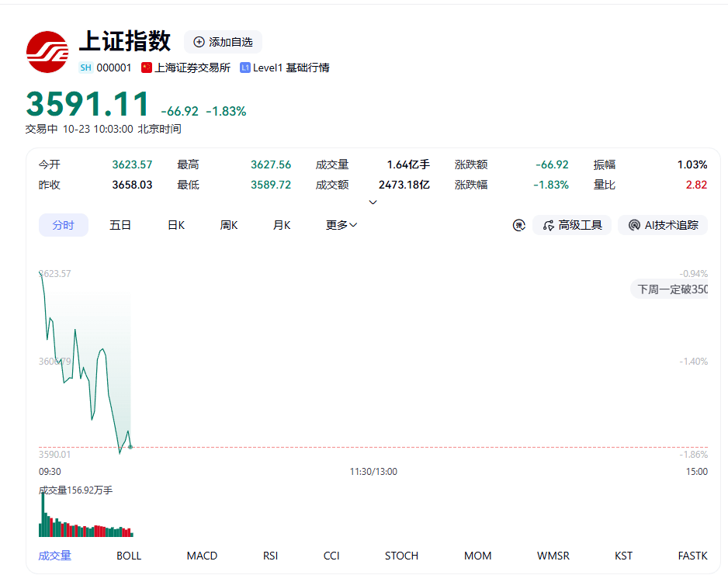Select MACD indicator
Viewport: 728px width, 582px height.
coord(202,556)
